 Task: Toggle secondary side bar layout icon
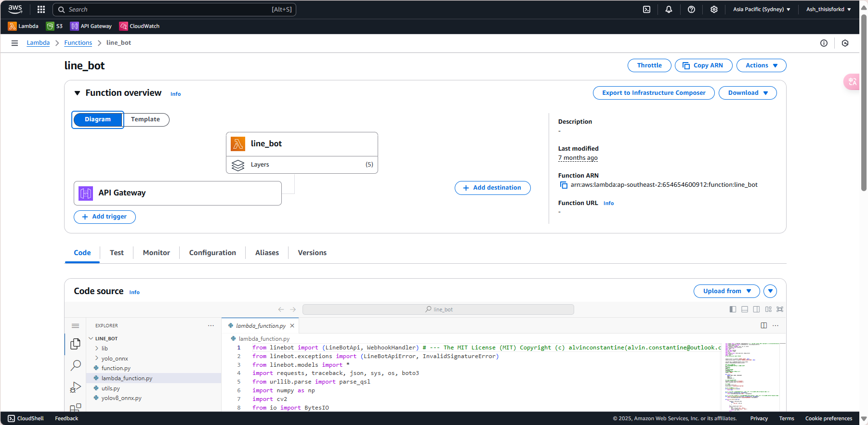(x=756, y=309)
